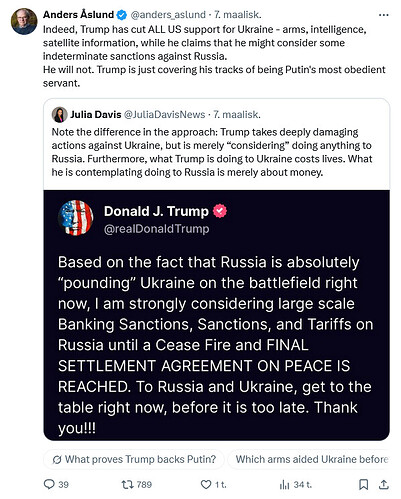
Task: Retweet this post via repost icon
Action: [x=127, y=484]
